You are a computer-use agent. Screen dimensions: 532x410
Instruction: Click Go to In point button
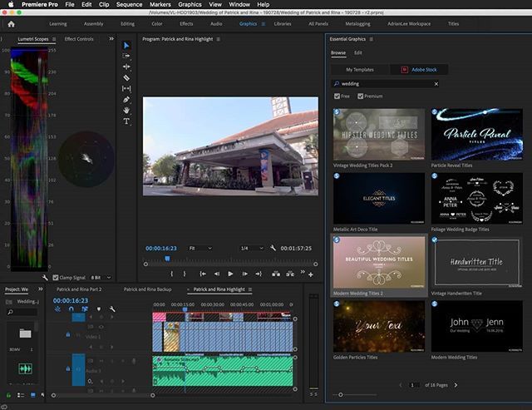[x=203, y=274]
